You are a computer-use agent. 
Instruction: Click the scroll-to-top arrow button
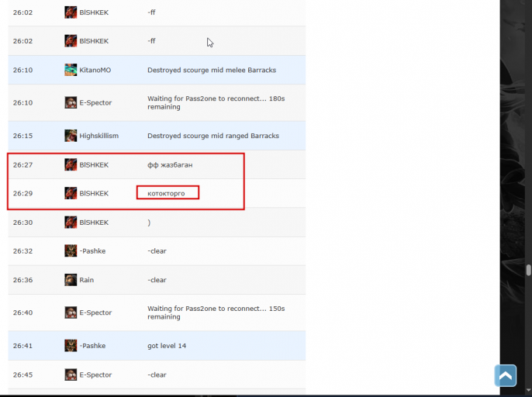click(x=505, y=375)
